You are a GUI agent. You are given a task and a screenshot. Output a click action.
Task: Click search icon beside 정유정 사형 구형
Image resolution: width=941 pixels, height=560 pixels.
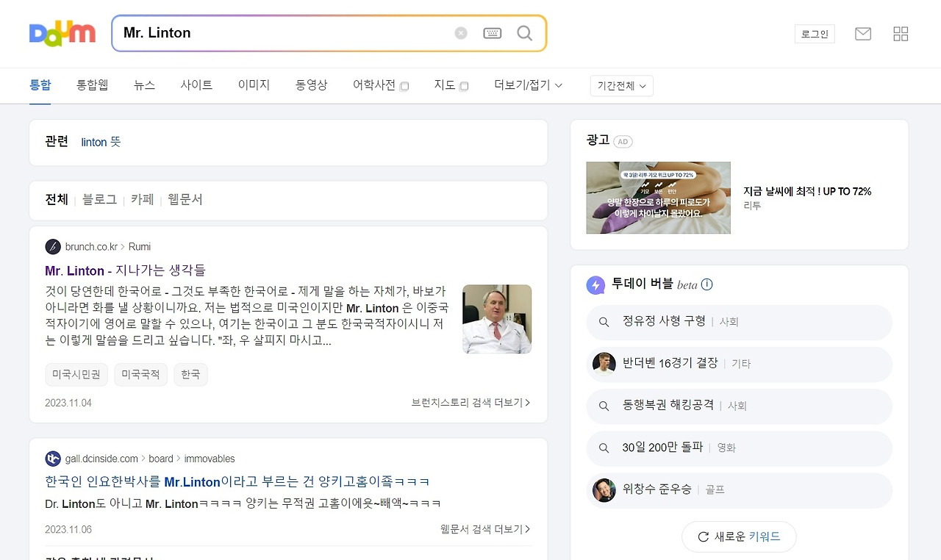pos(604,322)
